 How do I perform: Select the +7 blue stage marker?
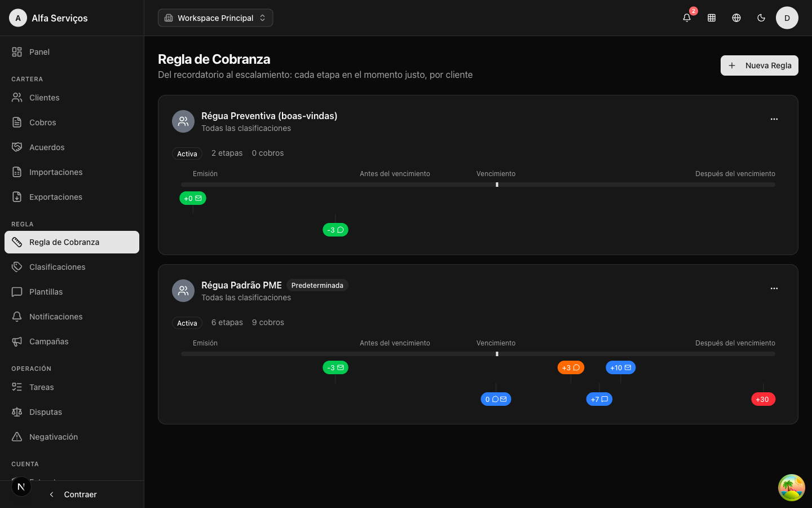(599, 399)
